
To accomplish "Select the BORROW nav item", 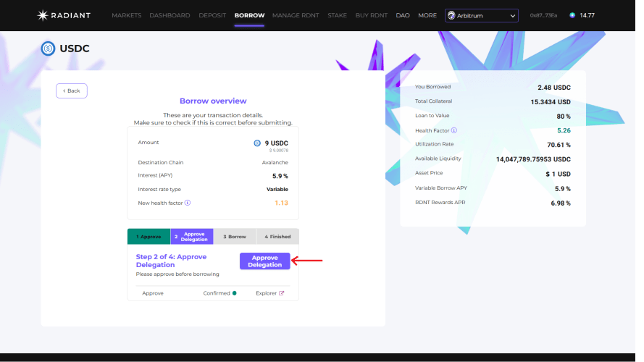I will 249,16.
